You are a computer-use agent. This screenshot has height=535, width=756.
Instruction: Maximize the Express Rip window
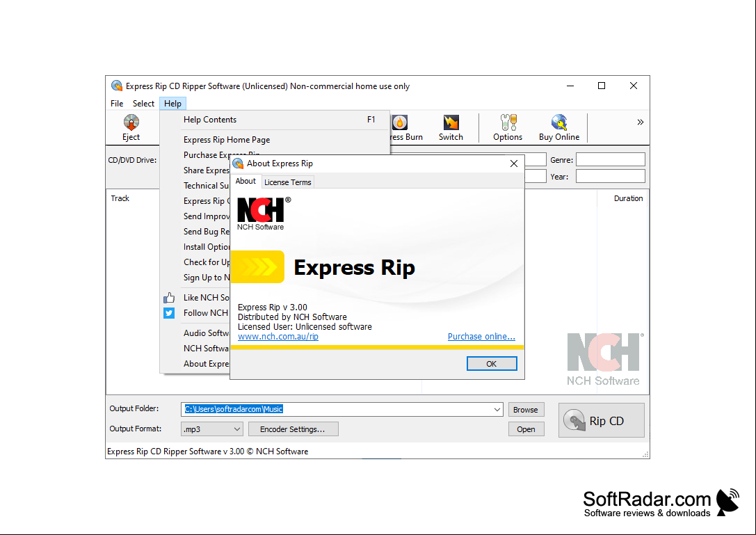coord(601,86)
